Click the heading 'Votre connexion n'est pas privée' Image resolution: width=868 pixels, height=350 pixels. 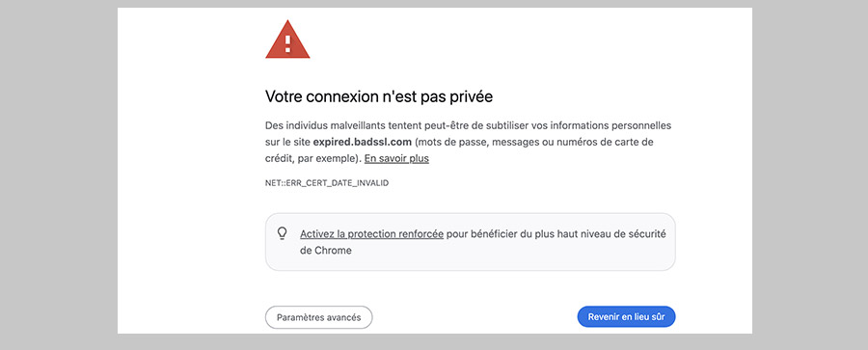(379, 96)
